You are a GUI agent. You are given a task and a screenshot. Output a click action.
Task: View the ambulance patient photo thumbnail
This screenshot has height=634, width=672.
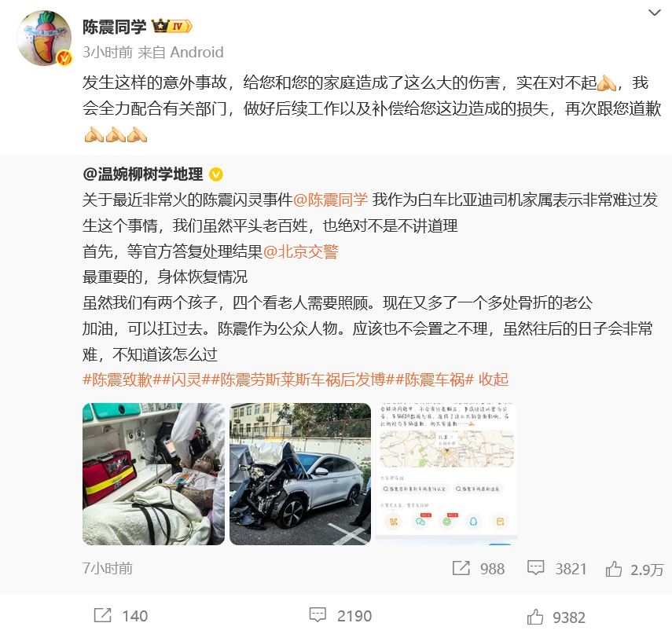pos(153,474)
